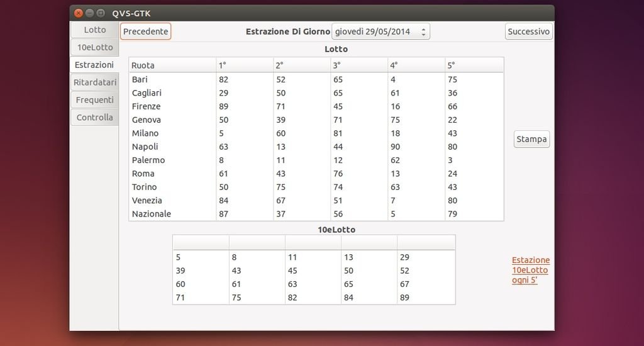Open the Controlla tab
The width and height of the screenshot is (644, 346).
tap(95, 118)
